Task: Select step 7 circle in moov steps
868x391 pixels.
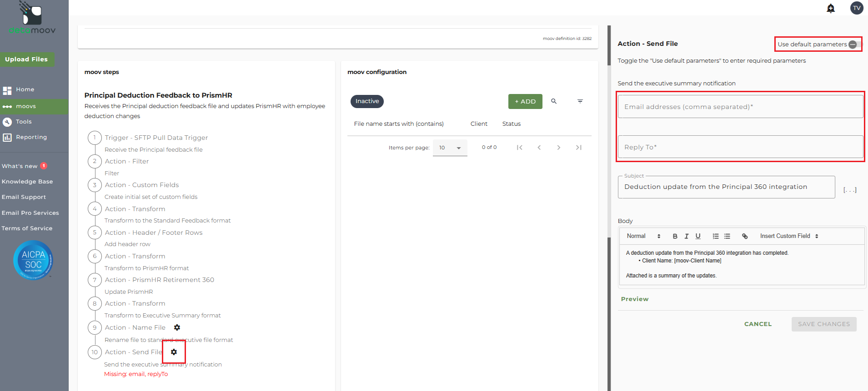Action: click(95, 280)
